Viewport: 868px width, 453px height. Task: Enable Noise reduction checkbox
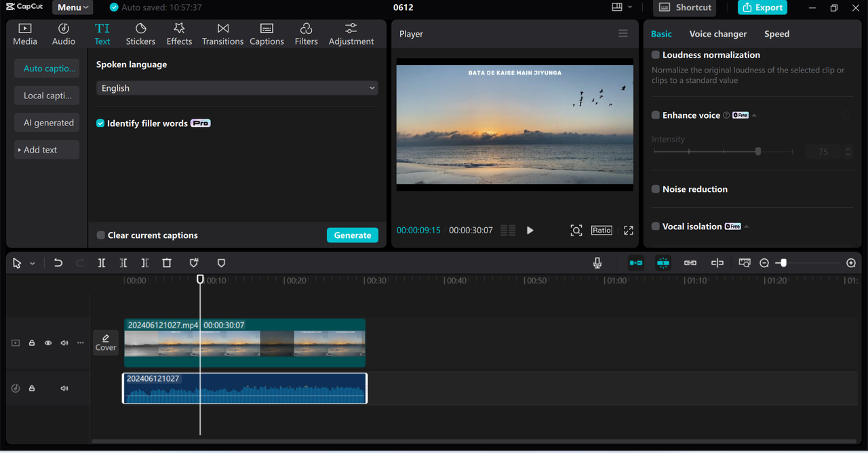click(x=656, y=189)
